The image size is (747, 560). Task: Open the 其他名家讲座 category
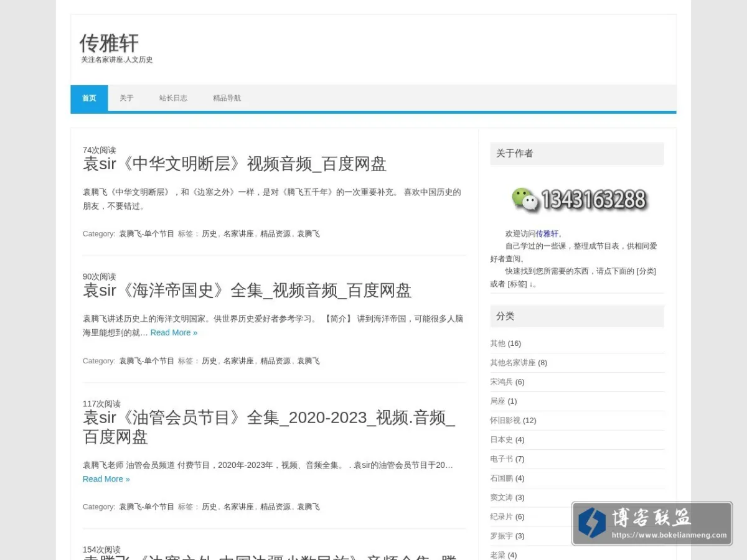click(512, 363)
